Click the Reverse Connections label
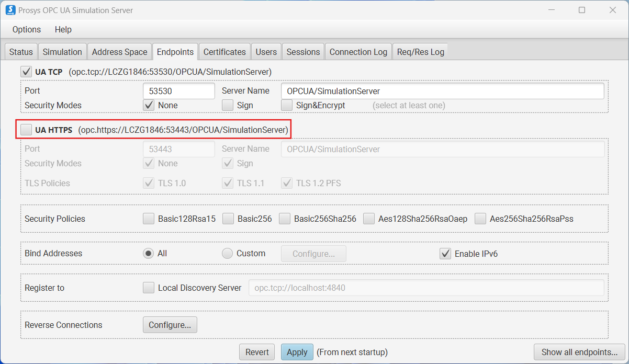The image size is (629, 364). click(63, 325)
